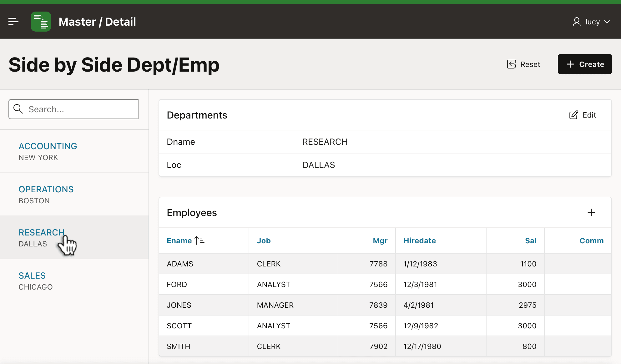Click the 7839 Mgr value
This screenshot has width=621, height=364.
(x=378, y=305)
